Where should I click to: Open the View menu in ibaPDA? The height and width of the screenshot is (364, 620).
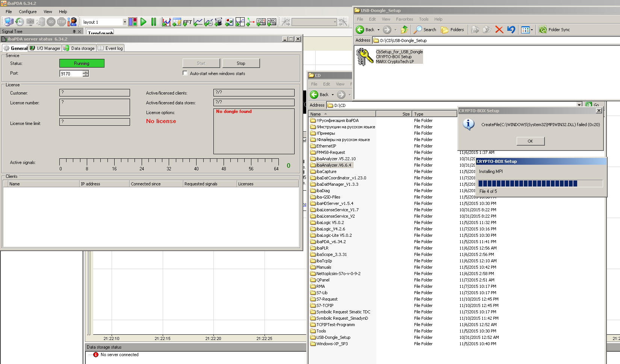48,12
